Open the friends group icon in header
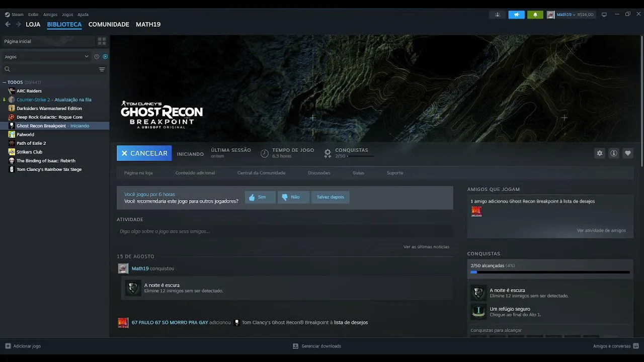644x362 pixels. point(497,15)
